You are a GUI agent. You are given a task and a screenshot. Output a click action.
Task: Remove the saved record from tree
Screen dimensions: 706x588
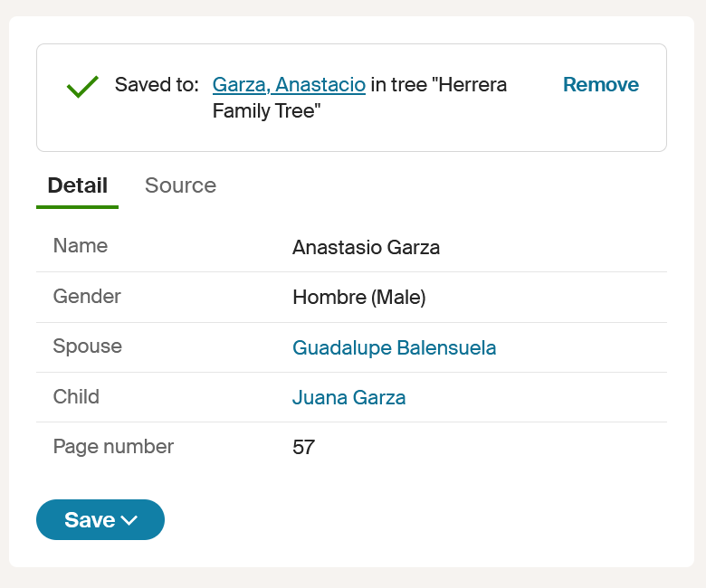(600, 85)
